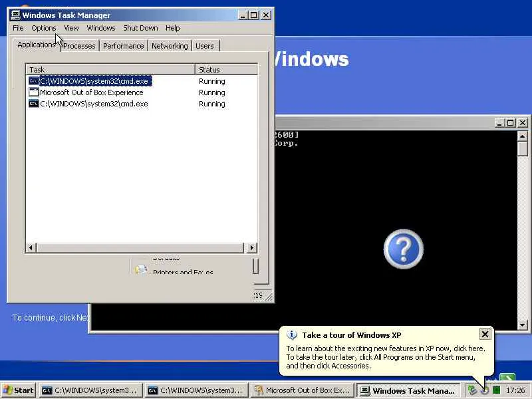
Task: Click the cmd window scroll up arrow
Action: (x=522, y=137)
